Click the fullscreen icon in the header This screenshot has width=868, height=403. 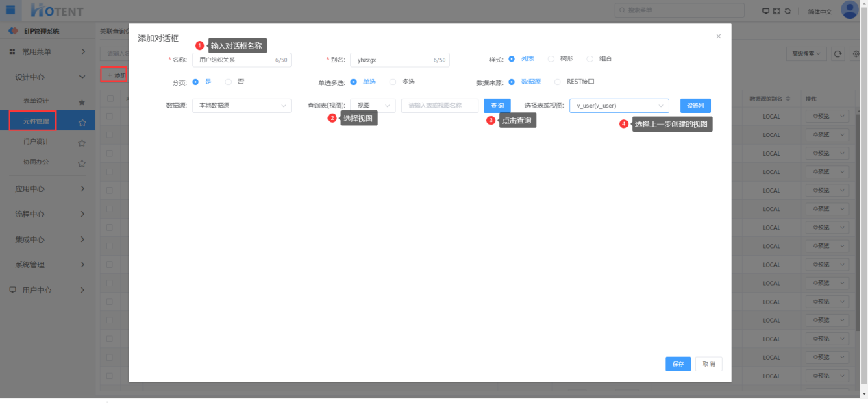tap(776, 11)
